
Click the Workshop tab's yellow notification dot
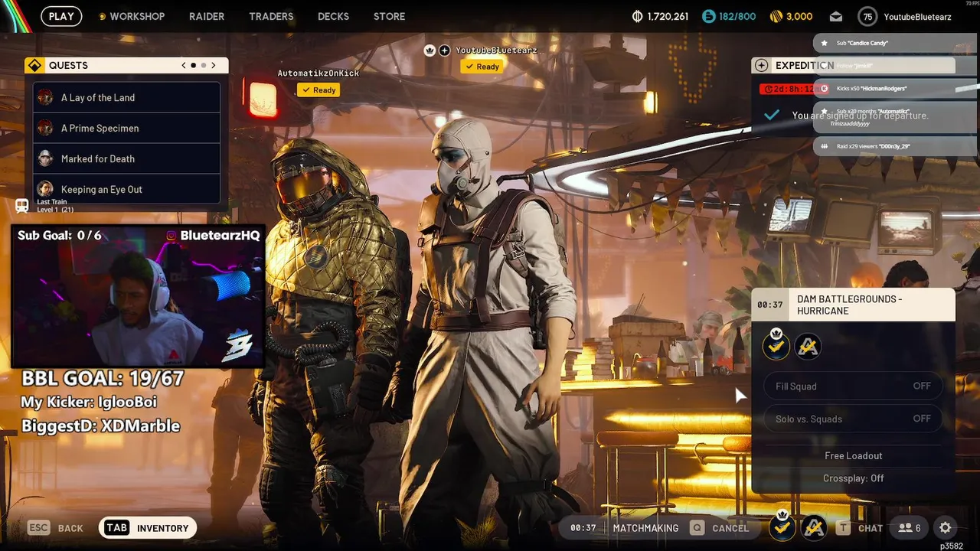click(102, 16)
